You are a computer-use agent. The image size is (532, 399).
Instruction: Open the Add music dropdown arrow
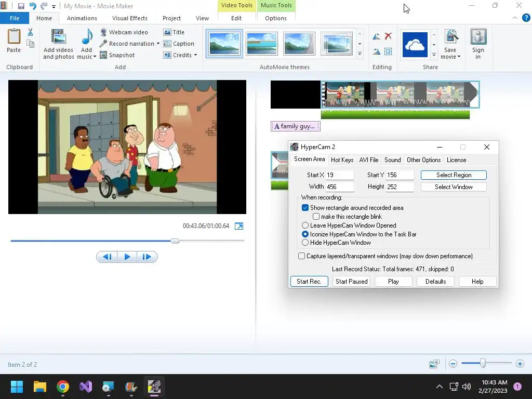click(x=95, y=57)
